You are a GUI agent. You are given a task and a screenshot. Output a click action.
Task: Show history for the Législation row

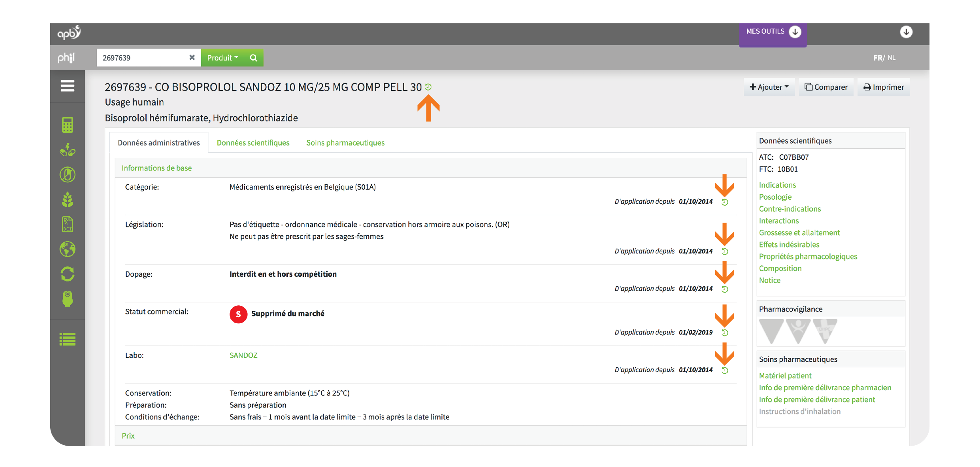[725, 251]
